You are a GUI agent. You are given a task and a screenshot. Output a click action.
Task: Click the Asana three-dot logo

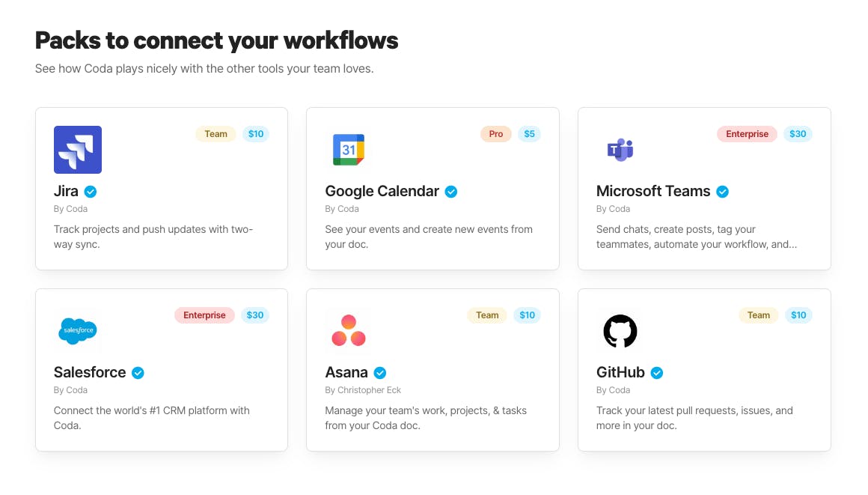[x=349, y=330]
